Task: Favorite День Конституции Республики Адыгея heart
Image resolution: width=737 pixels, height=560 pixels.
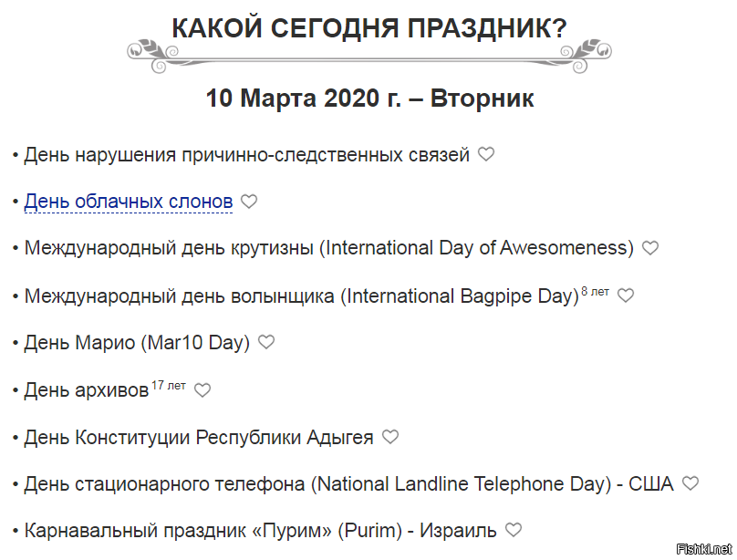Action: coord(390,437)
